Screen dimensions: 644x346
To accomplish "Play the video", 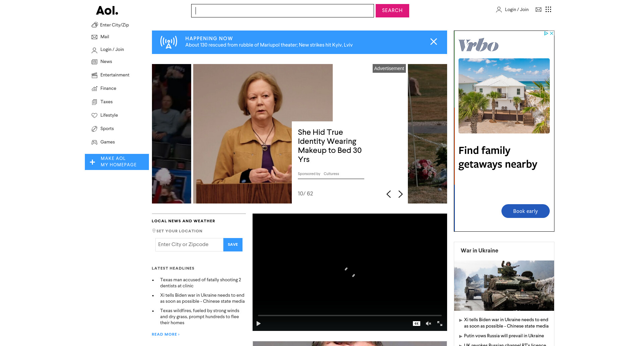I will click(x=259, y=324).
